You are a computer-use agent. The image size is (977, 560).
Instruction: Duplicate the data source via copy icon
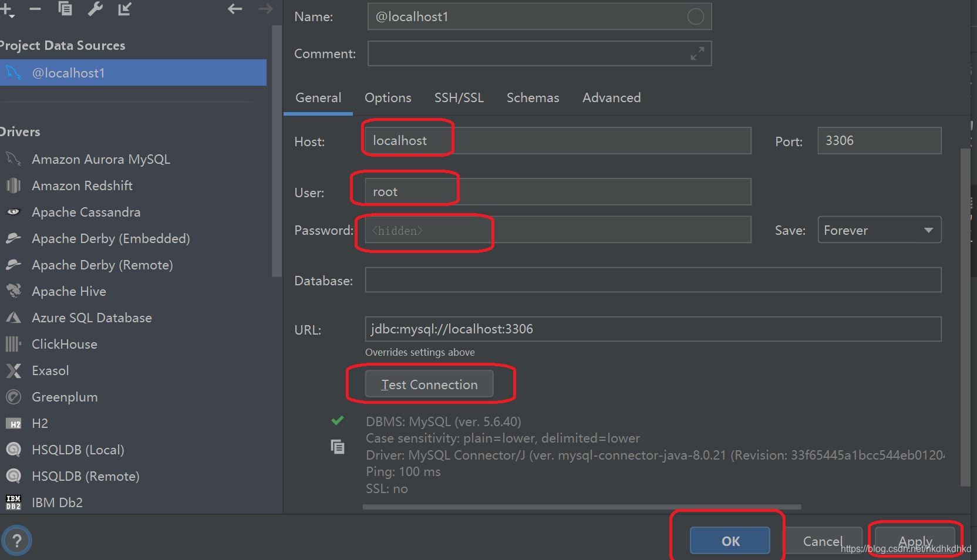click(x=65, y=9)
